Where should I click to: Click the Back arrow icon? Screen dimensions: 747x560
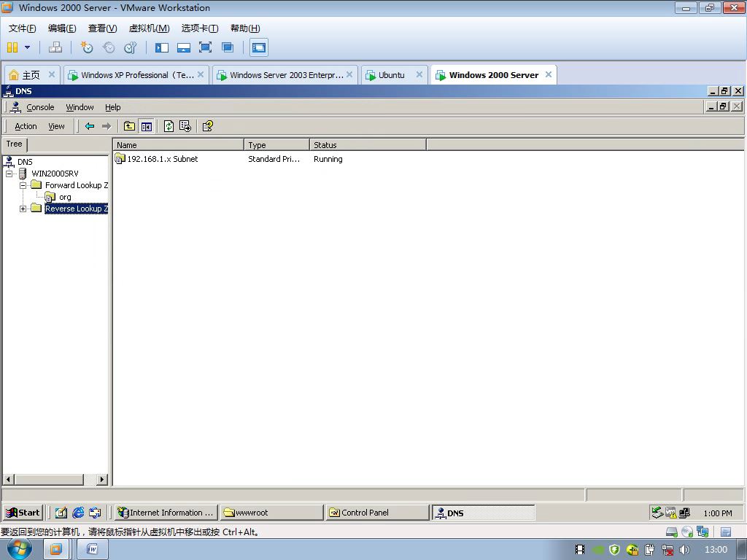coord(90,126)
